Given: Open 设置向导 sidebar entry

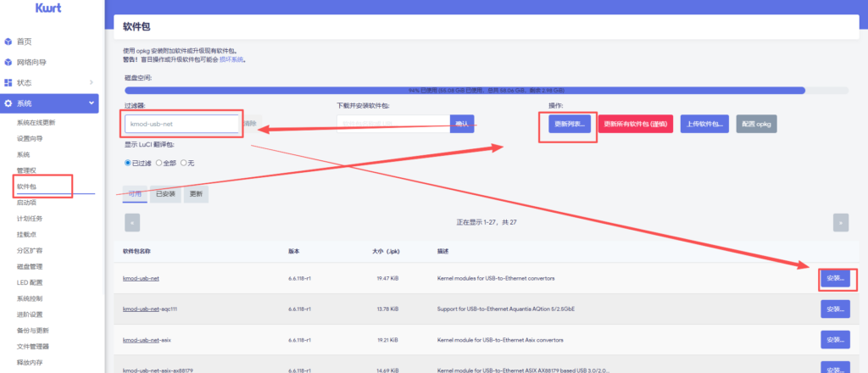Looking at the screenshot, I should (x=30, y=139).
